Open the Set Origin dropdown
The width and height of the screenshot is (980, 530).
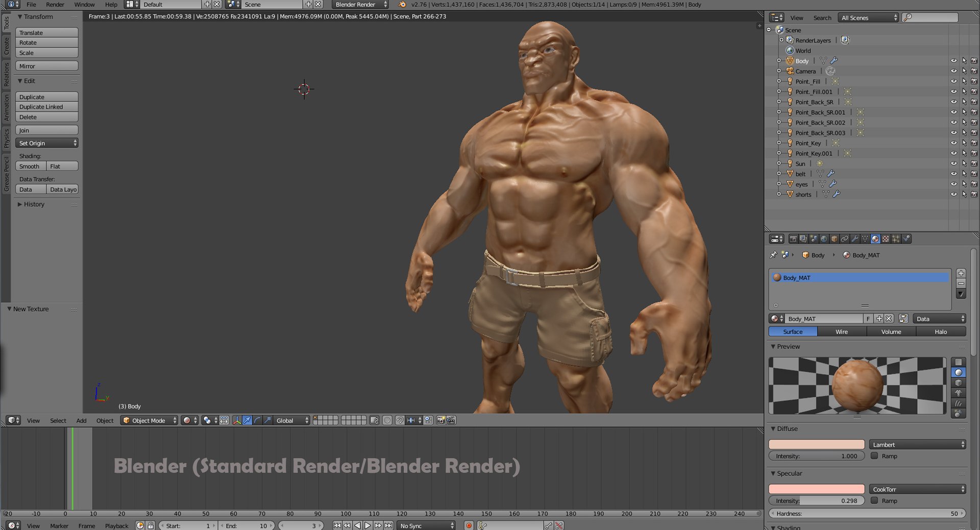coord(46,143)
